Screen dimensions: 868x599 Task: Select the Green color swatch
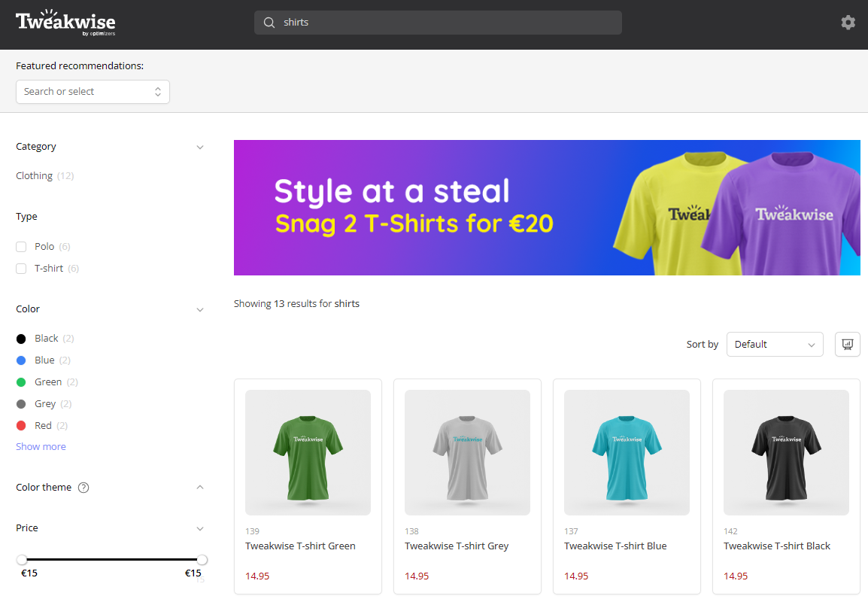click(21, 382)
